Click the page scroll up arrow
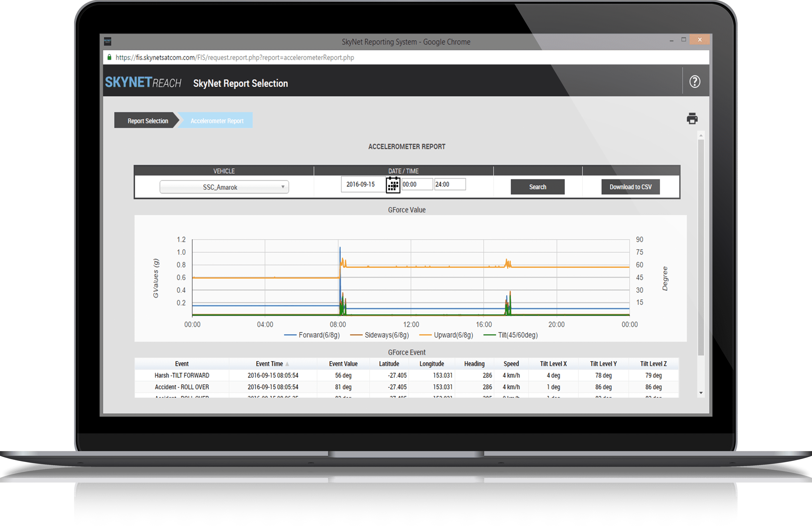The height and width of the screenshot is (526, 812). 701,136
